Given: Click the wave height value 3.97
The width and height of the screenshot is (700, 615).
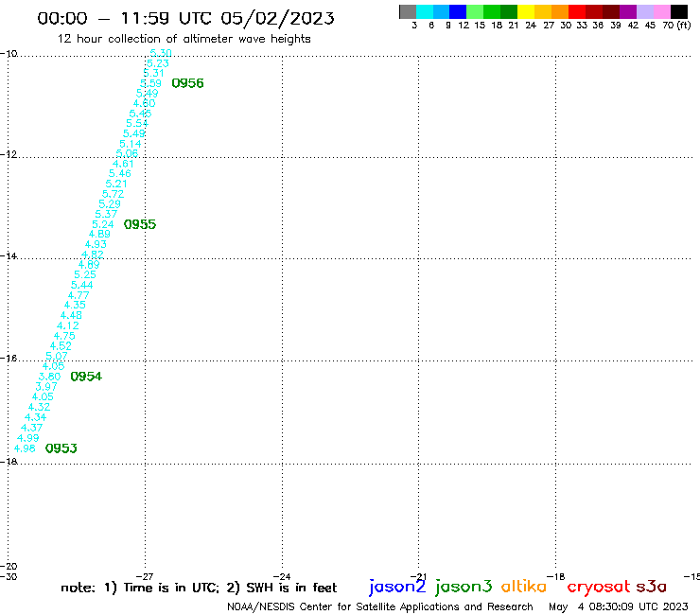Looking at the screenshot, I should click(x=46, y=386).
